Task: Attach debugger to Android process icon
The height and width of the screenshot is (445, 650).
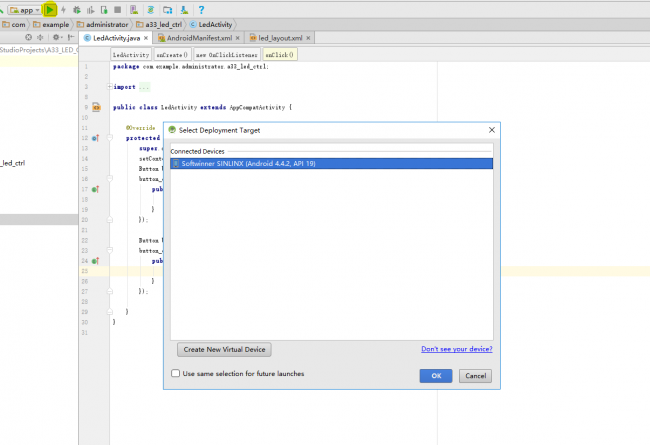Action: coord(104,10)
